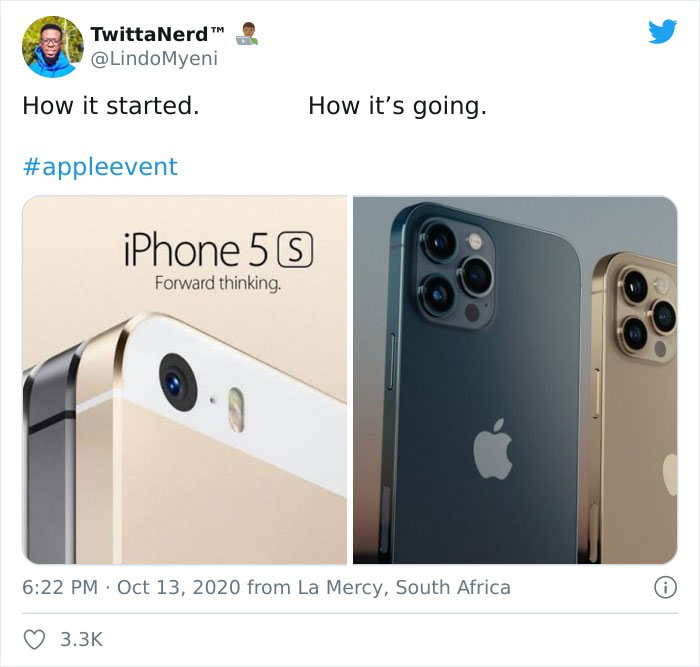Click the triple-camera module on the blue iPhone

tap(449, 268)
